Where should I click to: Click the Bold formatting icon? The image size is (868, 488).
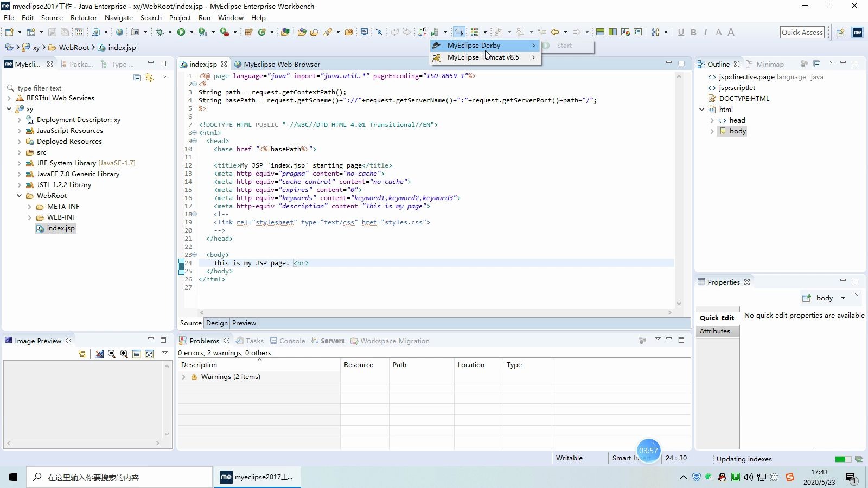[693, 32]
